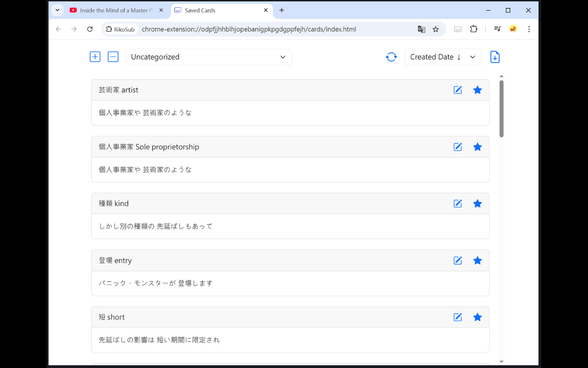Click sentence 先延ばしの影響は 短い期間に限定され
The image size is (588, 368).
click(x=159, y=340)
